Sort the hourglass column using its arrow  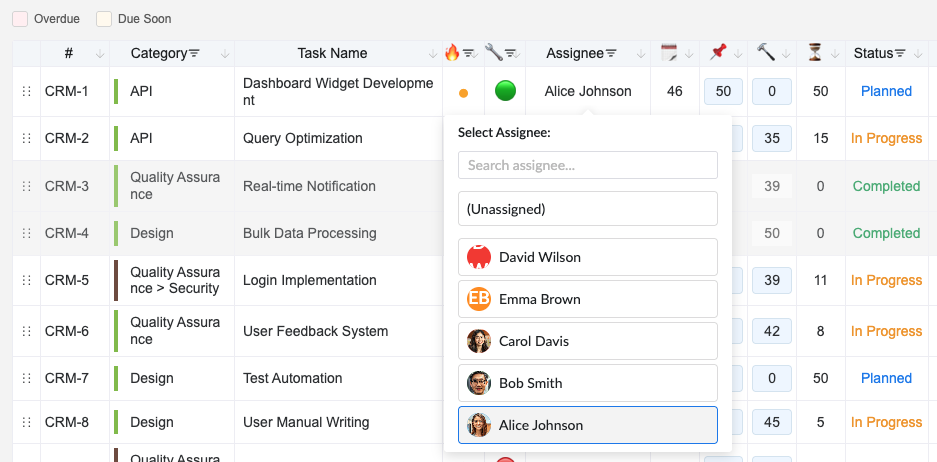pos(835,54)
